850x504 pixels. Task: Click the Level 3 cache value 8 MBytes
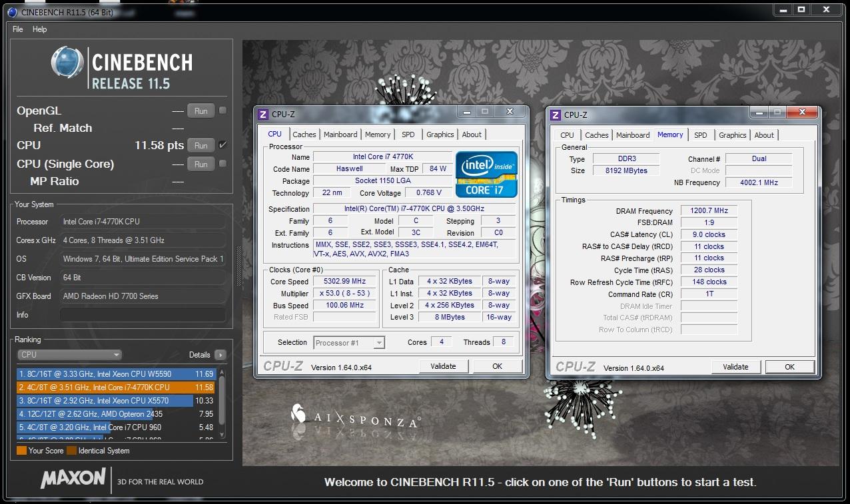pos(450,318)
